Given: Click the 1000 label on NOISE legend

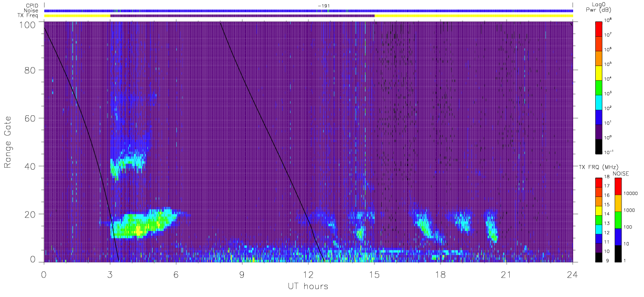Looking at the screenshot, I should pyautogui.click(x=629, y=210).
